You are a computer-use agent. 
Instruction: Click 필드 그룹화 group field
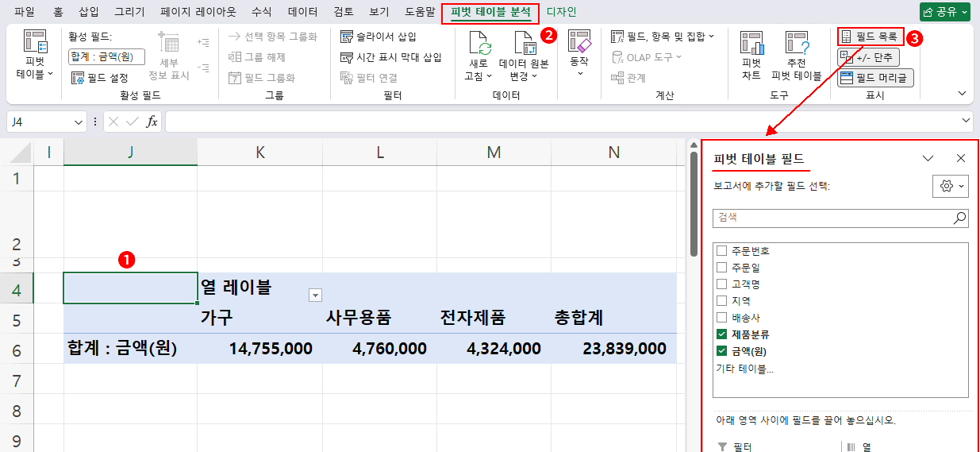tap(262, 78)
